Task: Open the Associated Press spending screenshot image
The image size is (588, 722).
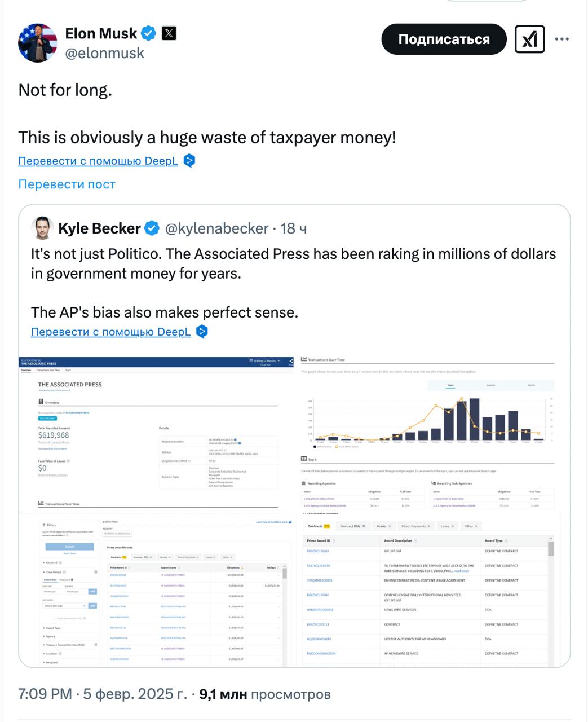Action: coord(294,511)
